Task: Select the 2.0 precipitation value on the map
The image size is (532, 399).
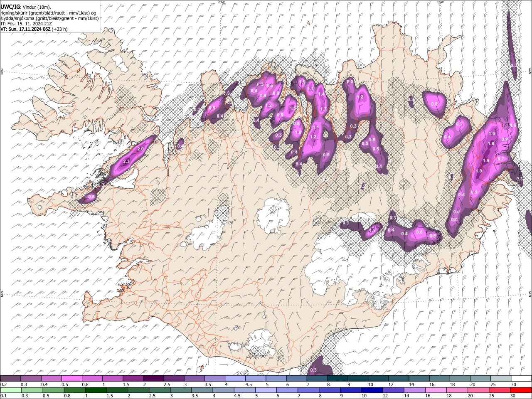Action: click(140, 149)
